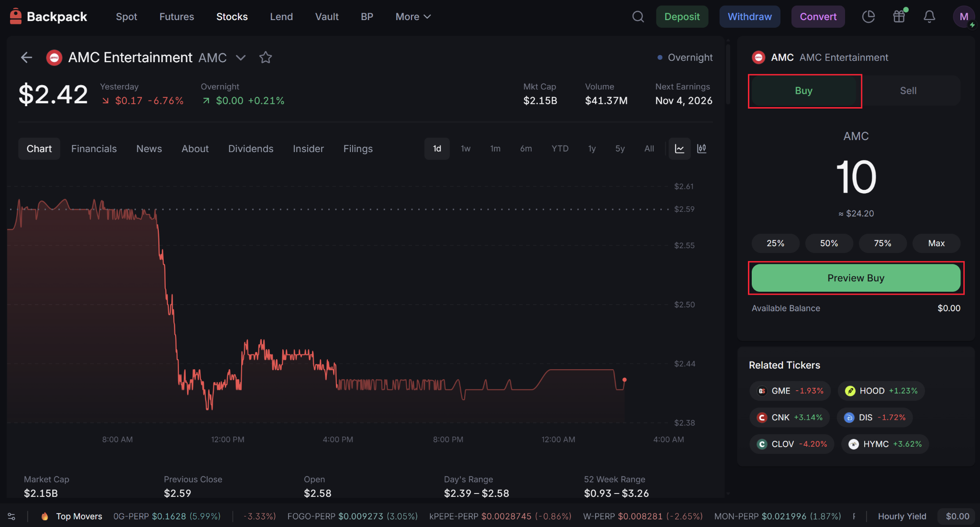The width and height of the screenshot is (980, 527).
Task: Open the GME related ticker
Action: click(x=790, y=391)
